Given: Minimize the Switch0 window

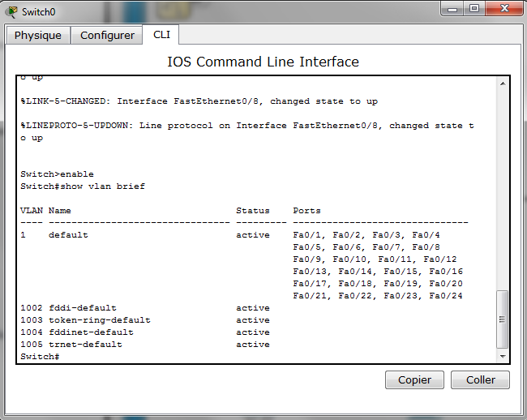Looking at the screenshot, I should tap(452, 9).
